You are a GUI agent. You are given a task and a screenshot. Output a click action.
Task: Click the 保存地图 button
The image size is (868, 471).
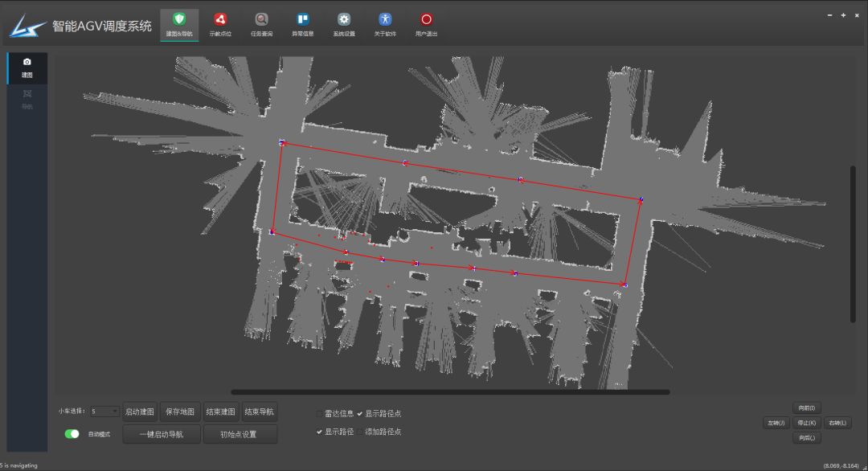180,412
